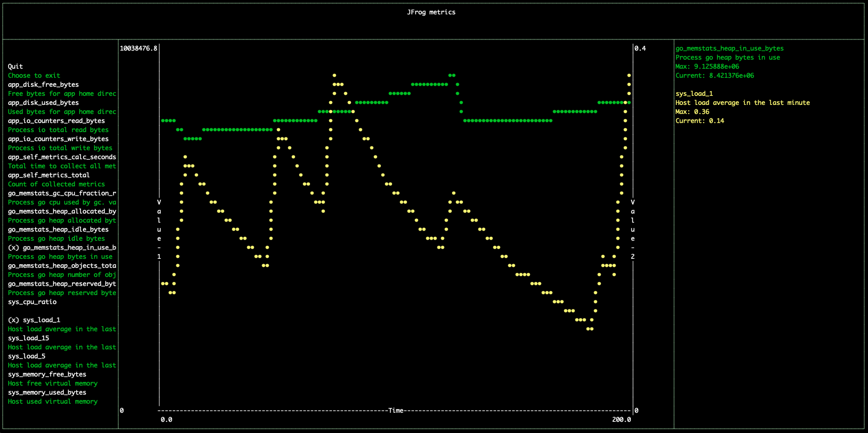Select go_memstats_gc_cpu_fraction metric

(62, 193)
